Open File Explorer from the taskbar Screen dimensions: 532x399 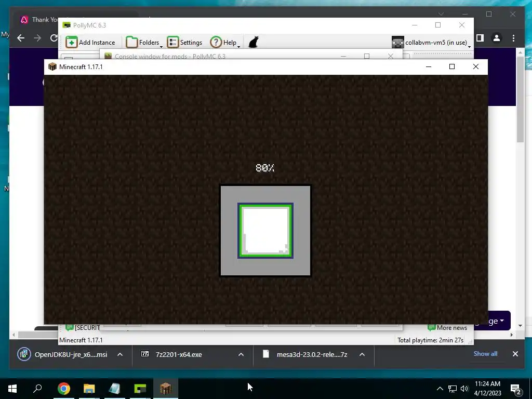(x=89, y=389)
